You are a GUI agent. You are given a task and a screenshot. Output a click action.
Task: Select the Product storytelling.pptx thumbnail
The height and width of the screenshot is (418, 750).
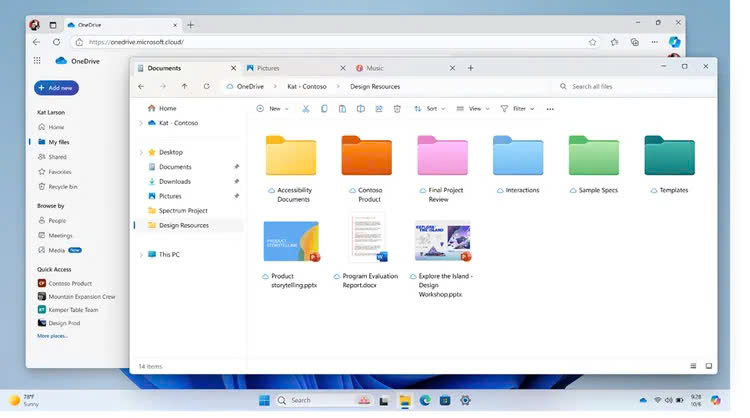[291, 242]
